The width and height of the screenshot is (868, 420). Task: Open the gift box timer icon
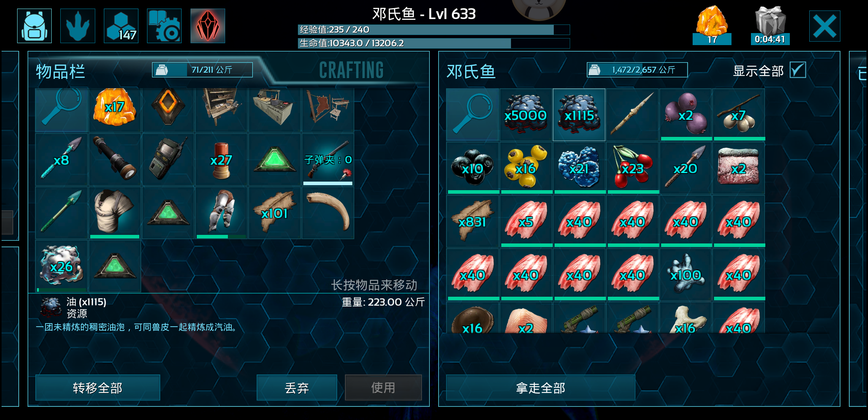tap(770, 25)
